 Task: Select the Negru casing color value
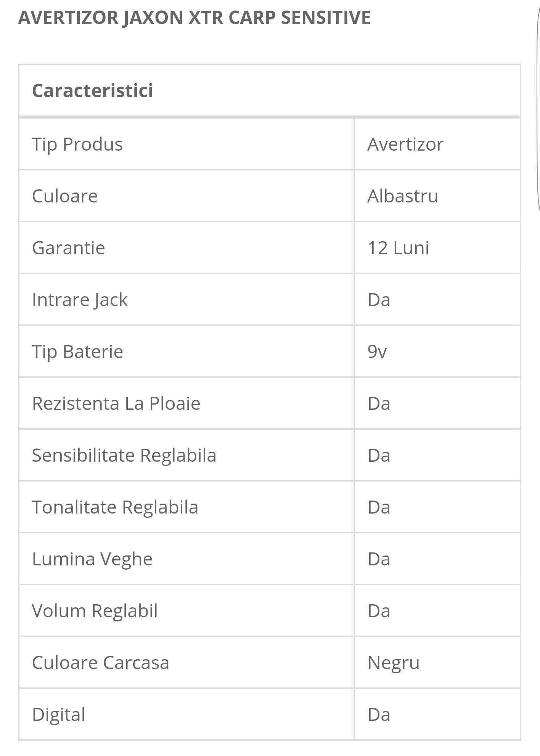pos(393,663)
